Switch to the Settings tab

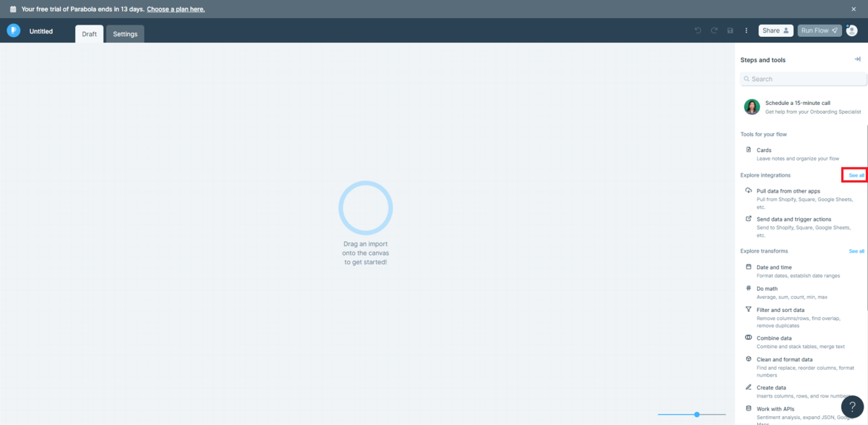(125, 34)
